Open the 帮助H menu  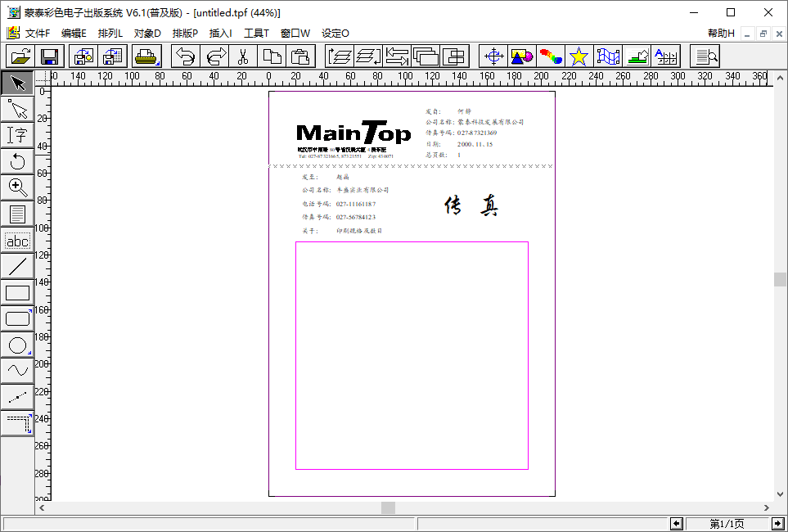coord(721,34)
